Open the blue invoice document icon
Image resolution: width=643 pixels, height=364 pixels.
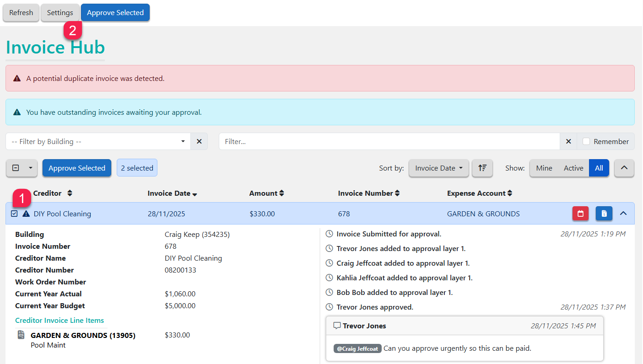tap(604, 214)
